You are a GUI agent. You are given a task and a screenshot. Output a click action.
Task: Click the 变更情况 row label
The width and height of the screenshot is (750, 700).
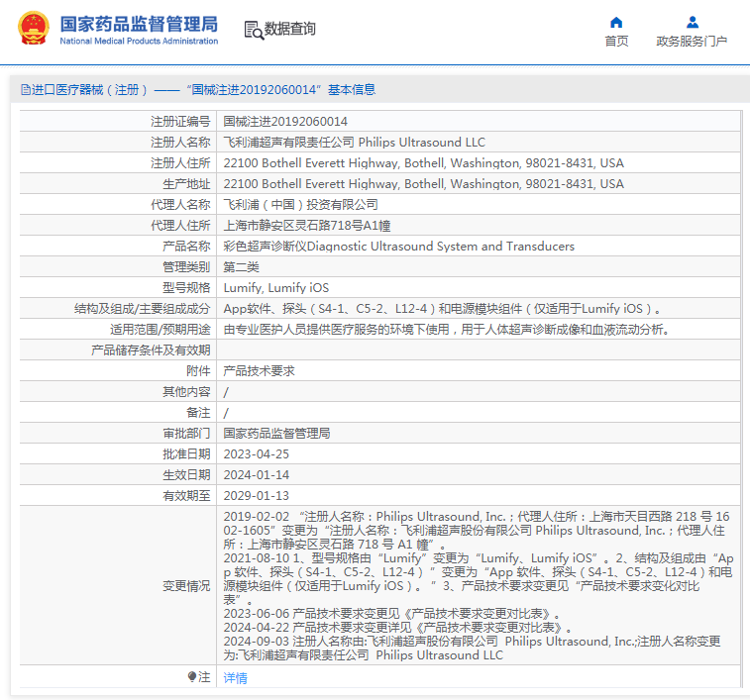click(186, 586)
